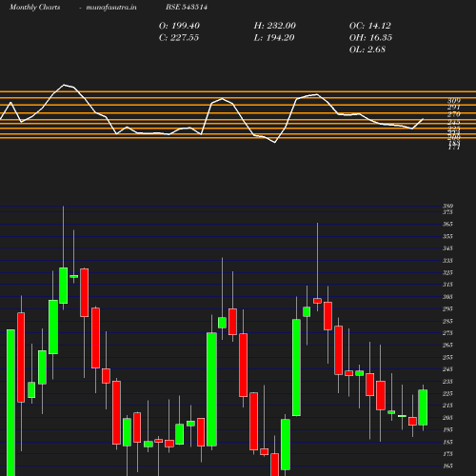Click the 291 label on the indicator axis

coord(454,107)
